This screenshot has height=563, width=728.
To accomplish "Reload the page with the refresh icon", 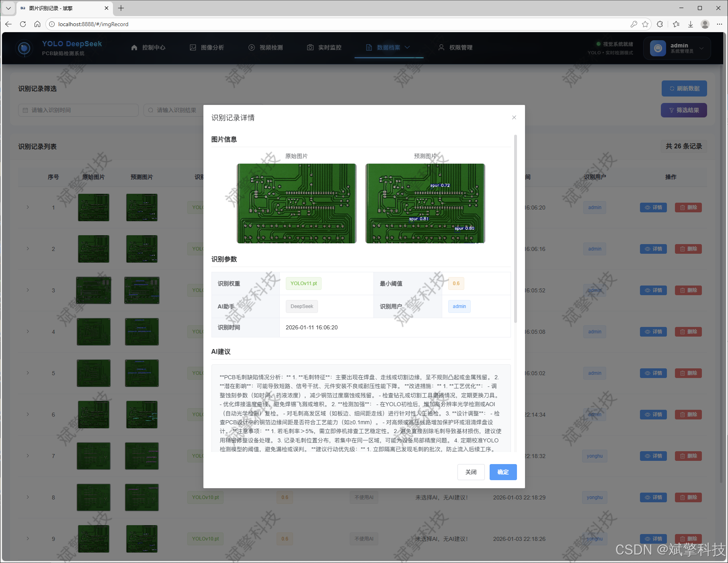I will (x=23, y=24).
